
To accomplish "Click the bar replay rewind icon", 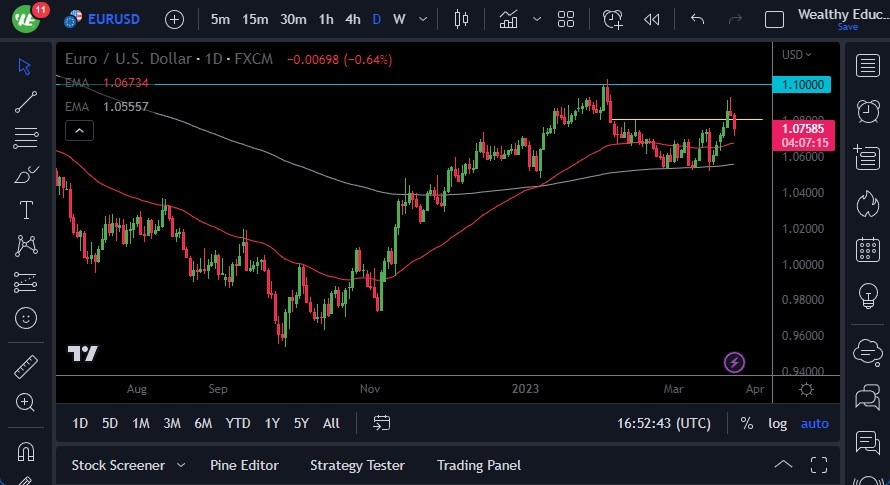I will tap(652, 19).
